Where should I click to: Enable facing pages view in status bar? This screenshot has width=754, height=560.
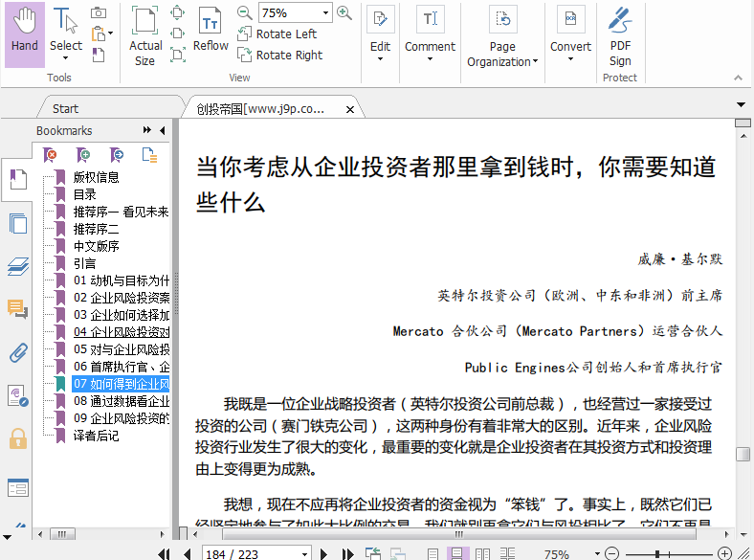tap(482, 554)
